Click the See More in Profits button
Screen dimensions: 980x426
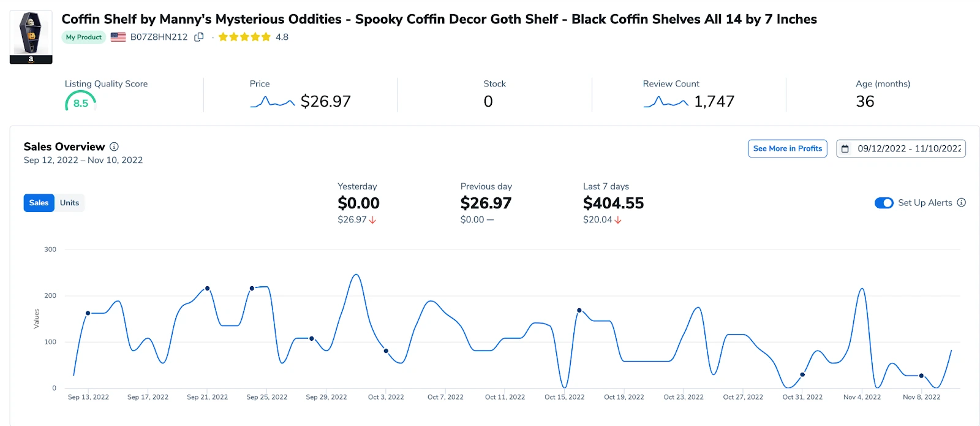(787, 149)
